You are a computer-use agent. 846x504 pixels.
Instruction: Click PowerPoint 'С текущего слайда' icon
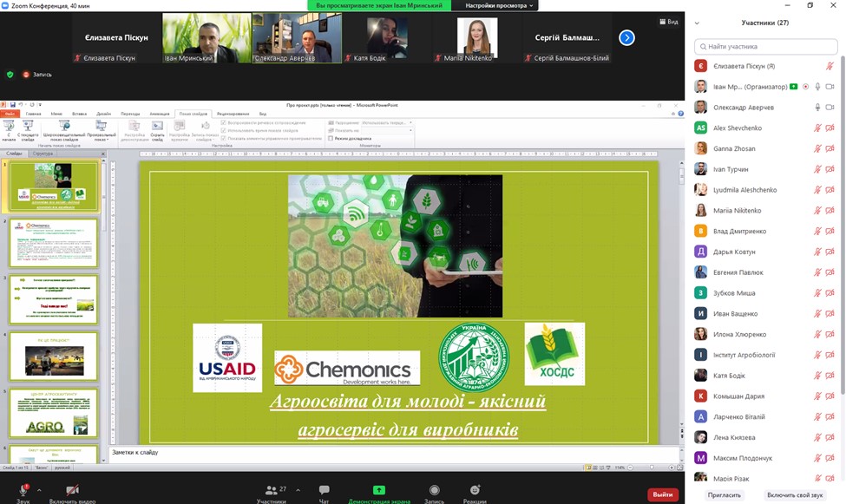pyautogui.click(x=28, y=127)
